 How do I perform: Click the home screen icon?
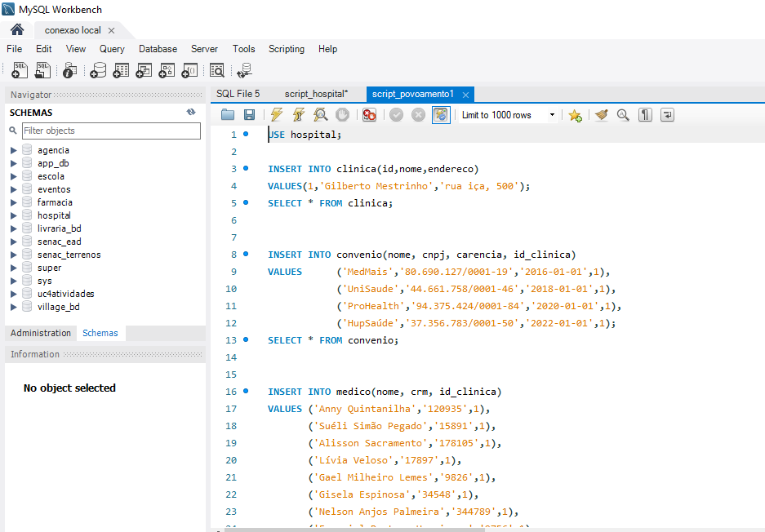coord(16,29)
